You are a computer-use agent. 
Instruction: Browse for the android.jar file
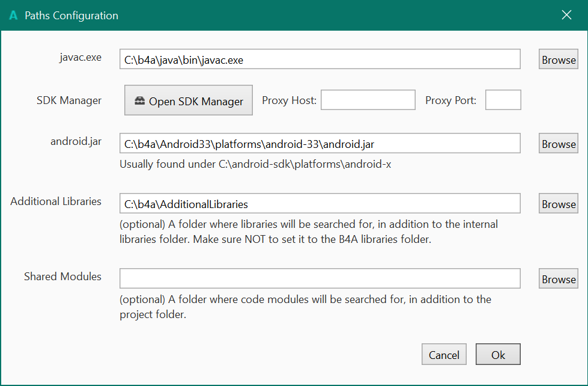559,144
